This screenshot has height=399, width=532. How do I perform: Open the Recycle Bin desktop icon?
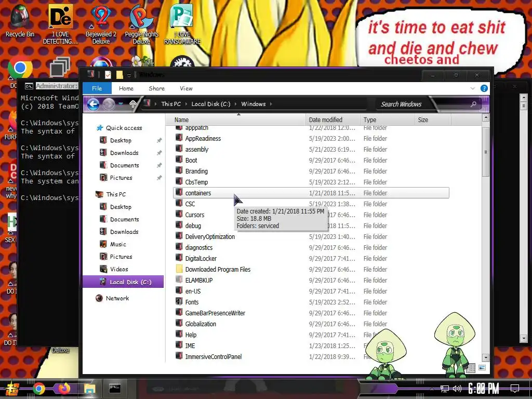[19, 20]
